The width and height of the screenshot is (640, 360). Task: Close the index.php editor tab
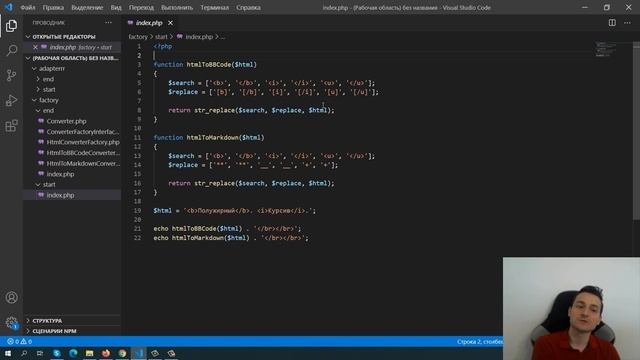[x=170, y=23]
